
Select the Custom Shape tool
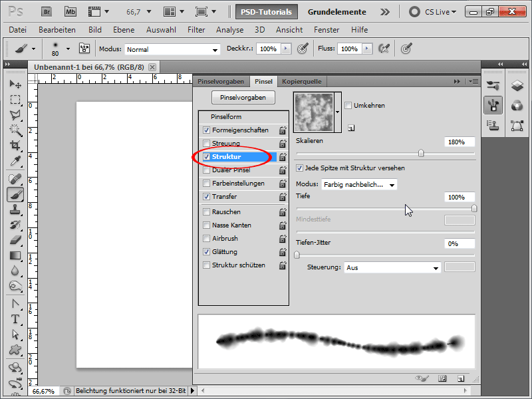[15, 350]
